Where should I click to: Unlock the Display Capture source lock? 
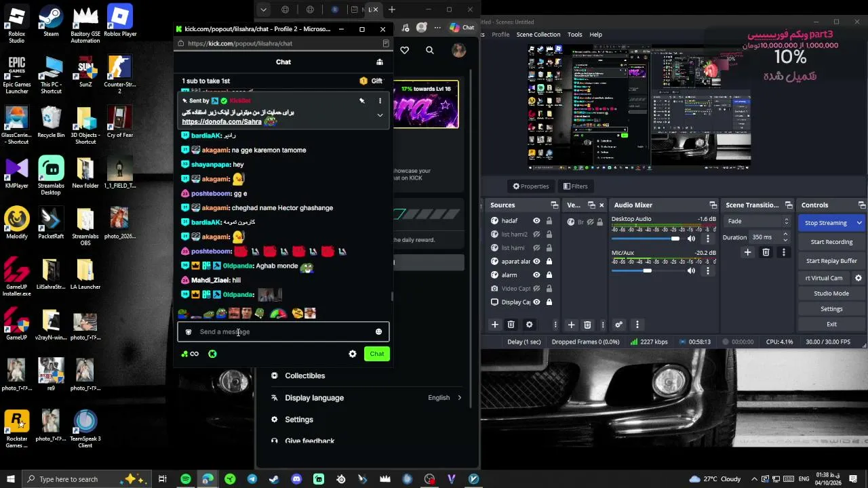click(x=549, y=302)
